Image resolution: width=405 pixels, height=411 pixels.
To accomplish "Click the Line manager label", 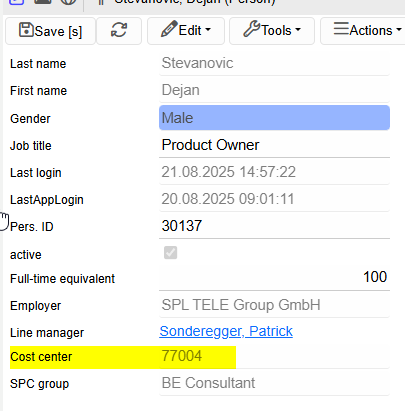I will click(47, 333).
